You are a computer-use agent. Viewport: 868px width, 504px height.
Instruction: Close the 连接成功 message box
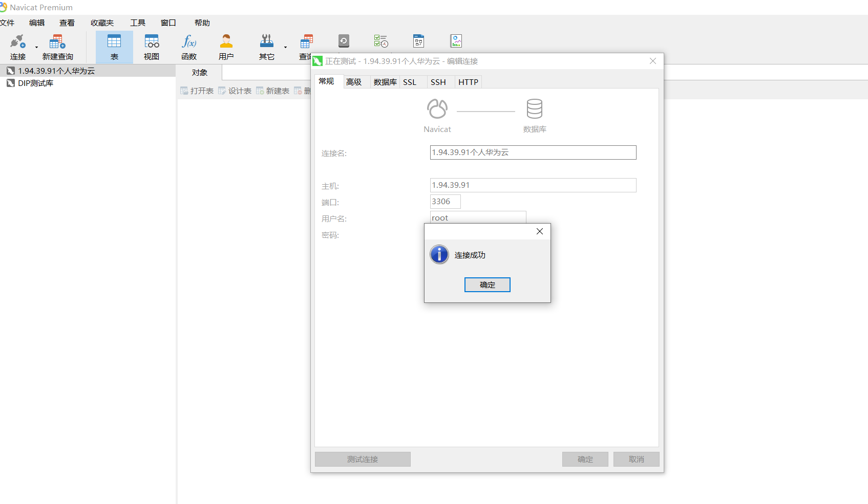pos(540,231)
